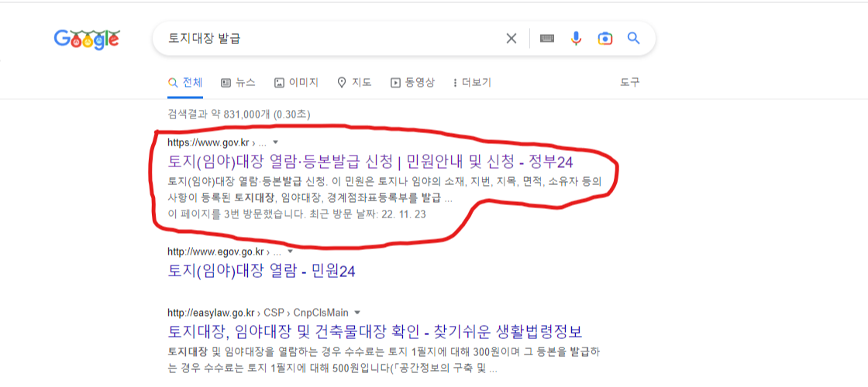Start voice search with microphone icon
Image resolution: width=868 pixels, height=387 pixels.
pyautogui.click(x=577, y=38)
